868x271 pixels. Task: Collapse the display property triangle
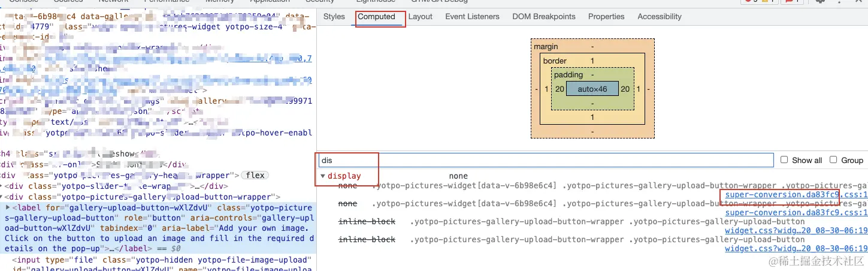[323, 176]
